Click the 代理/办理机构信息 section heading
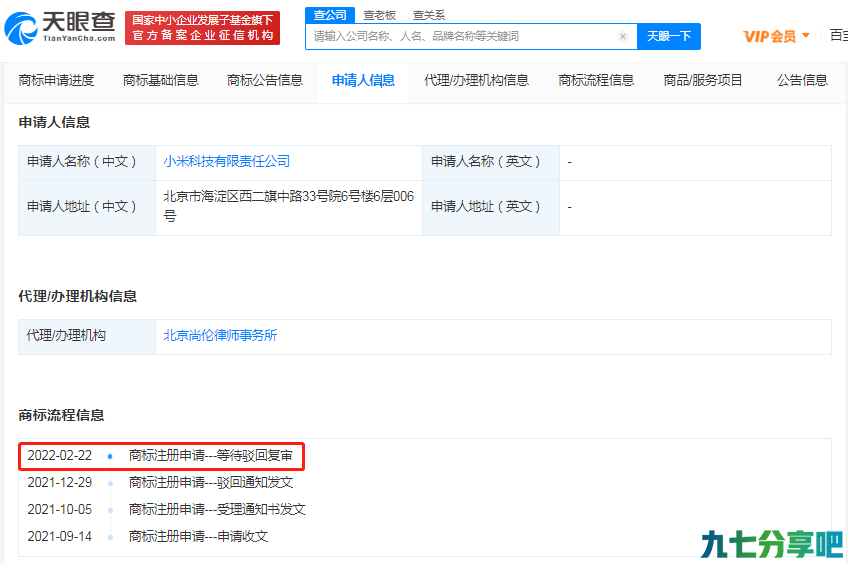This screenshot has height=564, width=848. [77, 296]
